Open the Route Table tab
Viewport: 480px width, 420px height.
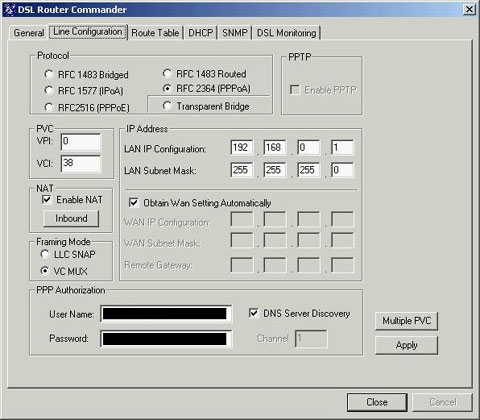point(155,33)
